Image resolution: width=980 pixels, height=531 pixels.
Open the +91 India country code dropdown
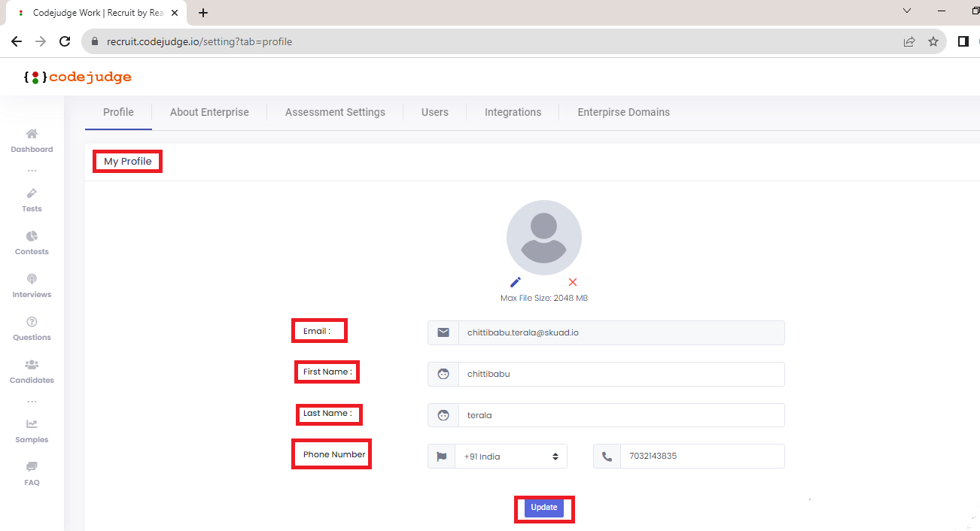point(510,455)
